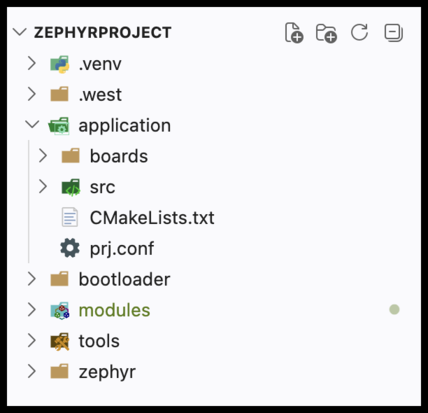Collapse all folders in the explorer
Image resolution: width=428 pixels, height=413 pixels.
point(393,33)
